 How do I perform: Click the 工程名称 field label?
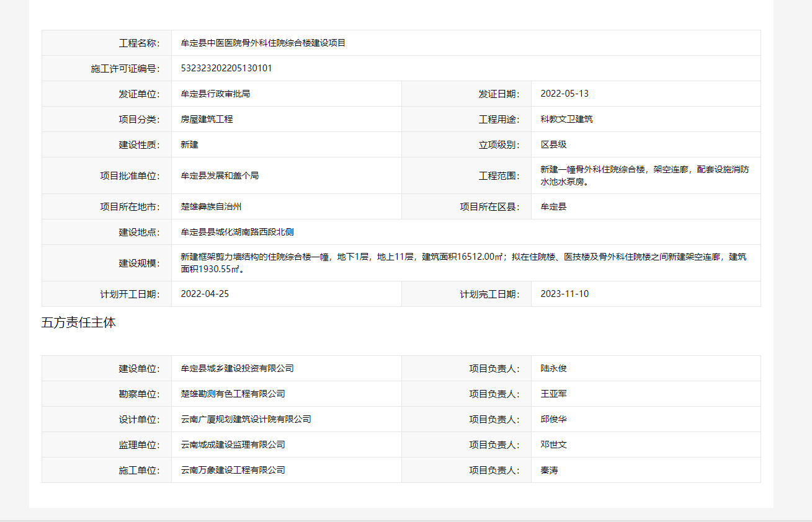click(x=139, y=43)
